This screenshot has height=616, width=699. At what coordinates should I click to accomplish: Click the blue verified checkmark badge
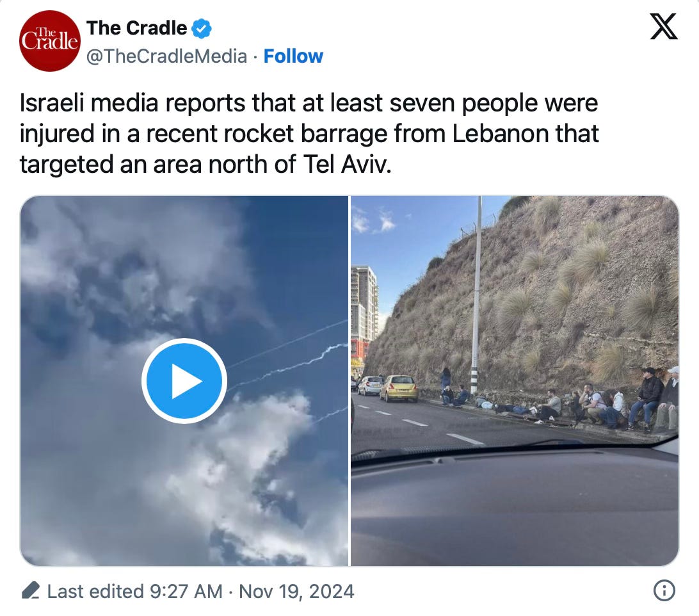point(201,29)
